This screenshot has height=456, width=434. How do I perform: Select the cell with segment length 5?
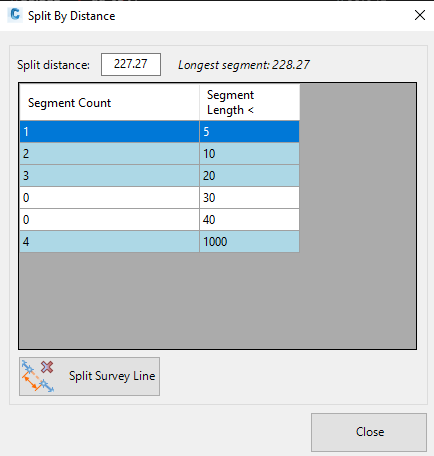coord(249,132)
